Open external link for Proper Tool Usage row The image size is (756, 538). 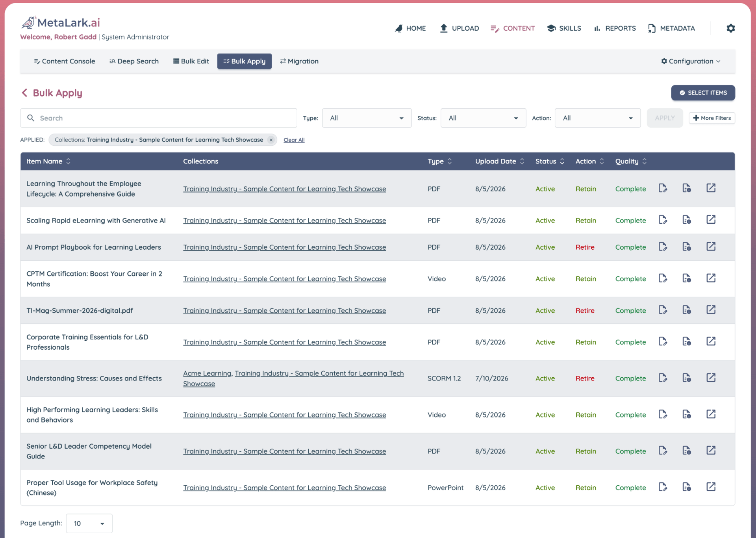pos(711,487)
